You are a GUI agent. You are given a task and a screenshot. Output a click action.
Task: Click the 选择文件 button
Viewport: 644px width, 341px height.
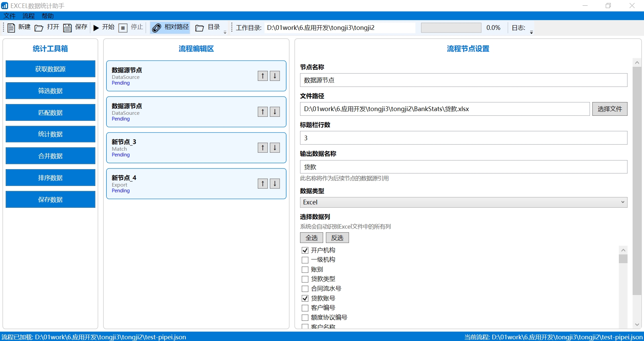click(609, 109)
